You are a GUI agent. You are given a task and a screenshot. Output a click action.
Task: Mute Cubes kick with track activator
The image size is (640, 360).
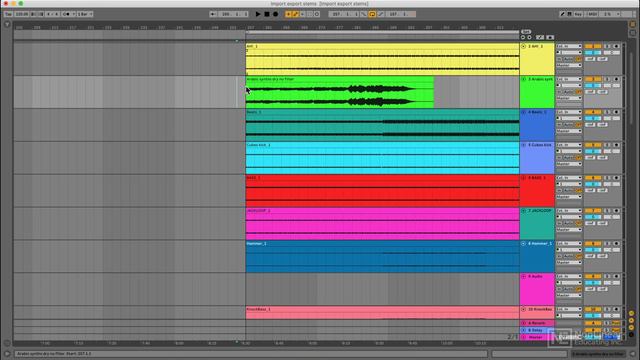click(x=593, y=145)
